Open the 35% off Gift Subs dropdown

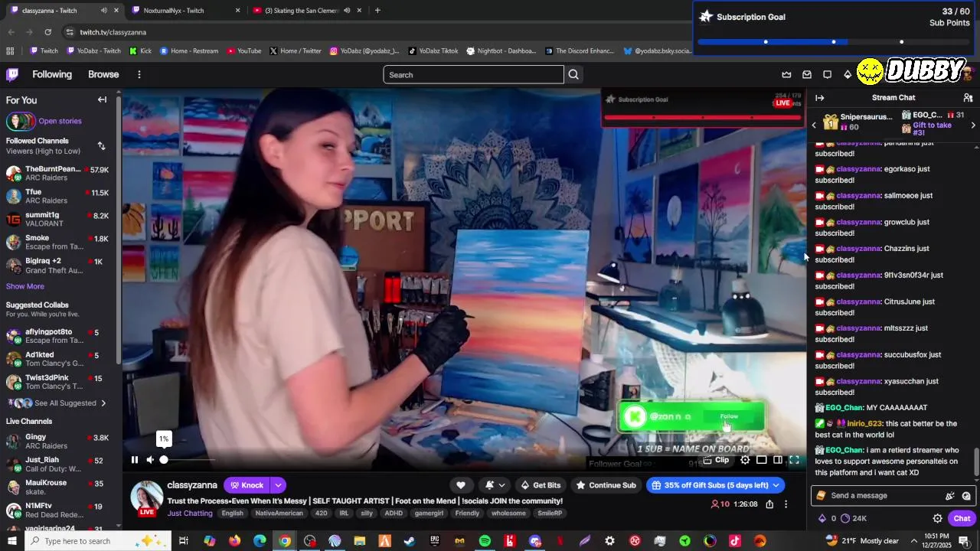[714, 485]
